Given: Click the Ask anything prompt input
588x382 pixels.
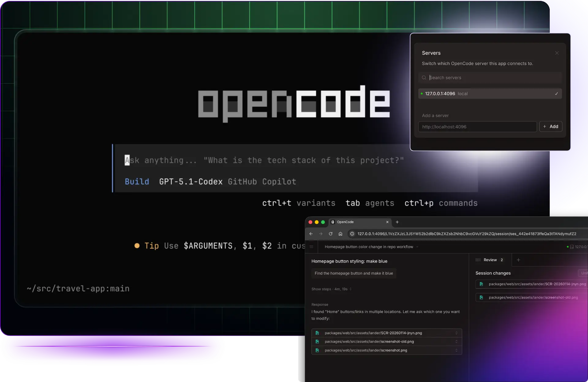Looking at the screenshot, I should click(264, 160).
